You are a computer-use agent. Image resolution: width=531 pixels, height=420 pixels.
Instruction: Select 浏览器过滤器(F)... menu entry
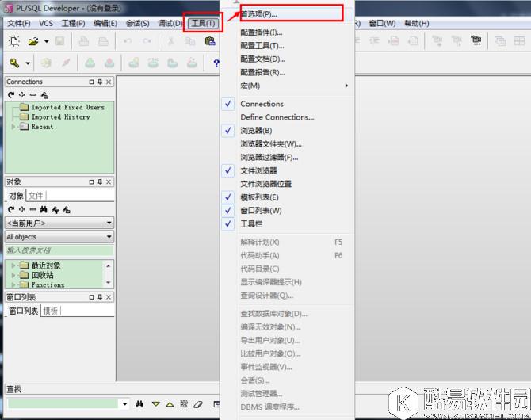coord(288,157)
